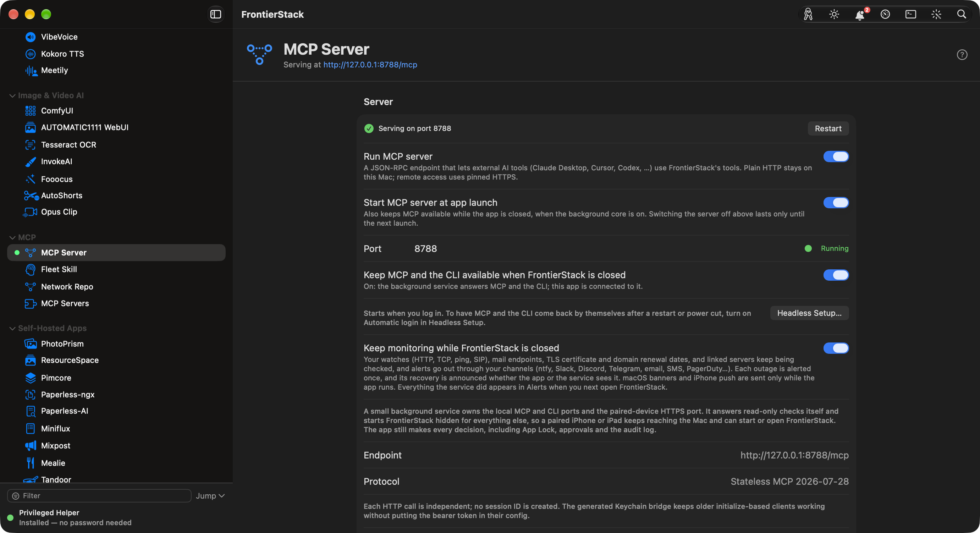
Task: Toggle Keep MCP and CLI available switch
Action: tap(836, 275)
